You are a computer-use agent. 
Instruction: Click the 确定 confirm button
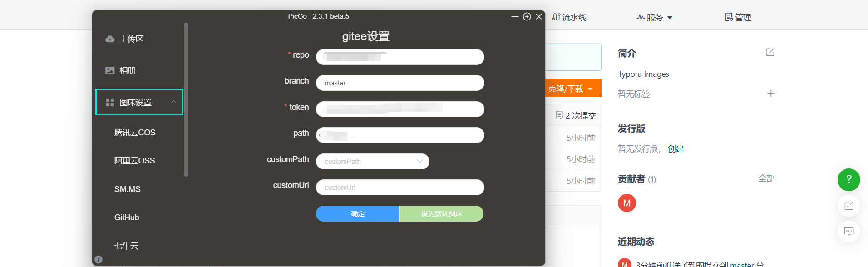[358, 214]
